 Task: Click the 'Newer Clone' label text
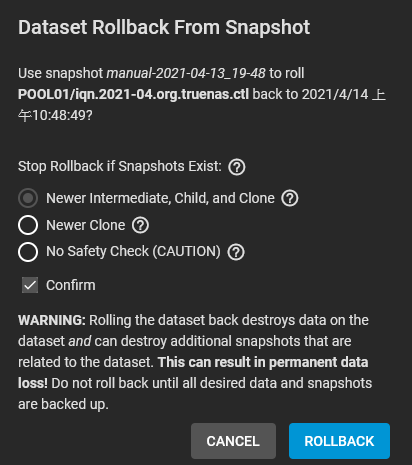click(x=86, y=225)
